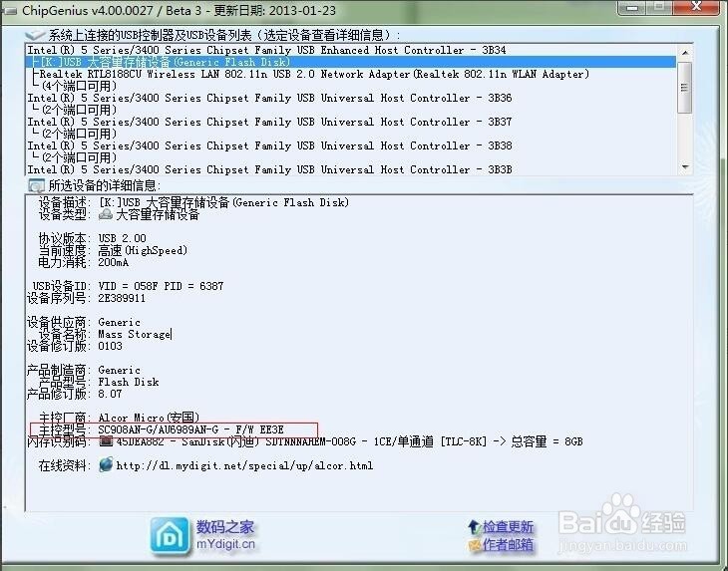Click the mYdigit house logo icon
The image size is (728, 571).
point(170,537)
